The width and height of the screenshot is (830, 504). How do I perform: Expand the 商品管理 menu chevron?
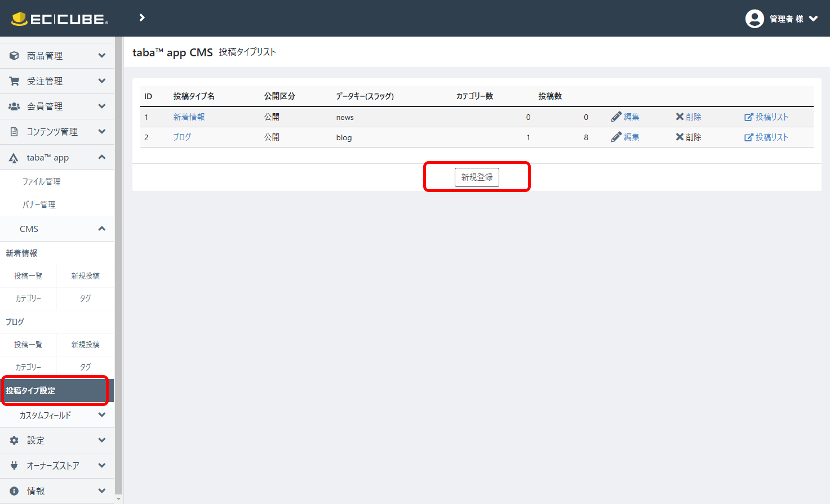tap(102, 56)
